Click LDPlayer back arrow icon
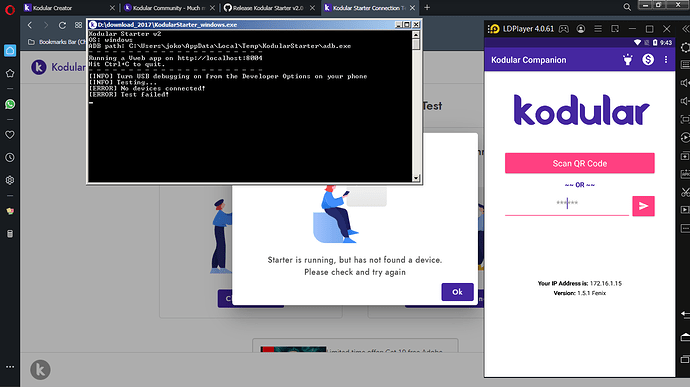 pyautogui.click(x=685, y=314)
